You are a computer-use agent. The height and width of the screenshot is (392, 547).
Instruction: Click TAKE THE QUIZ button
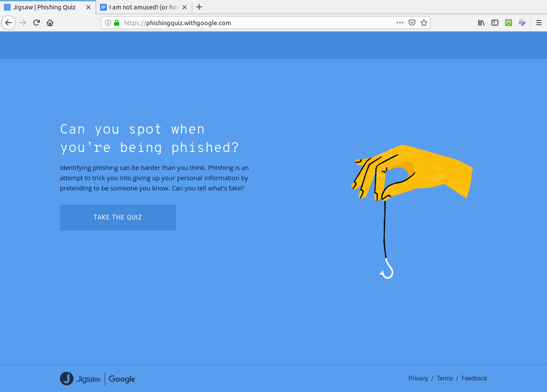(118, 217)
